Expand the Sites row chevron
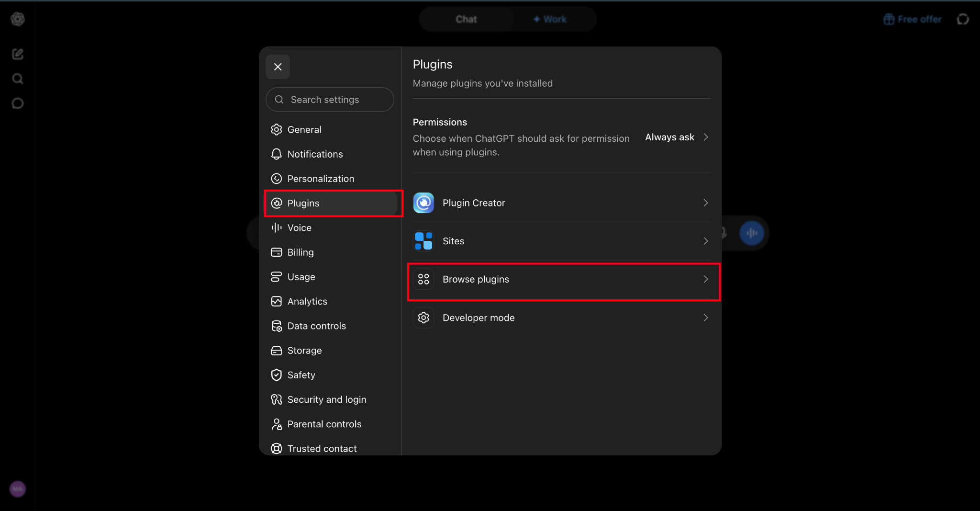980x511 pixels. [x=705, y=241]
